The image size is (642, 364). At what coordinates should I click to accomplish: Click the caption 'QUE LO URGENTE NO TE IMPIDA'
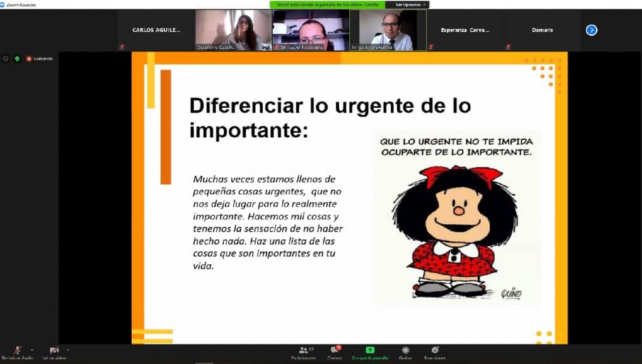[456, 142]
